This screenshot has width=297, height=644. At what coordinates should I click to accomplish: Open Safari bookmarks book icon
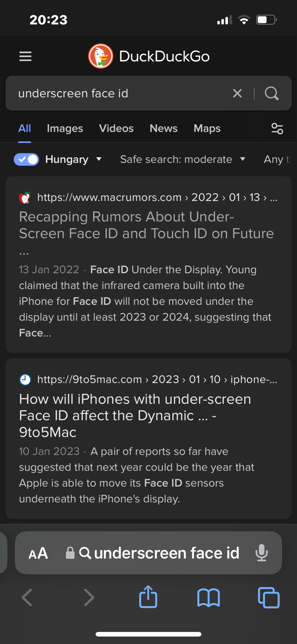pyautogui.click(x=209, y=598)
